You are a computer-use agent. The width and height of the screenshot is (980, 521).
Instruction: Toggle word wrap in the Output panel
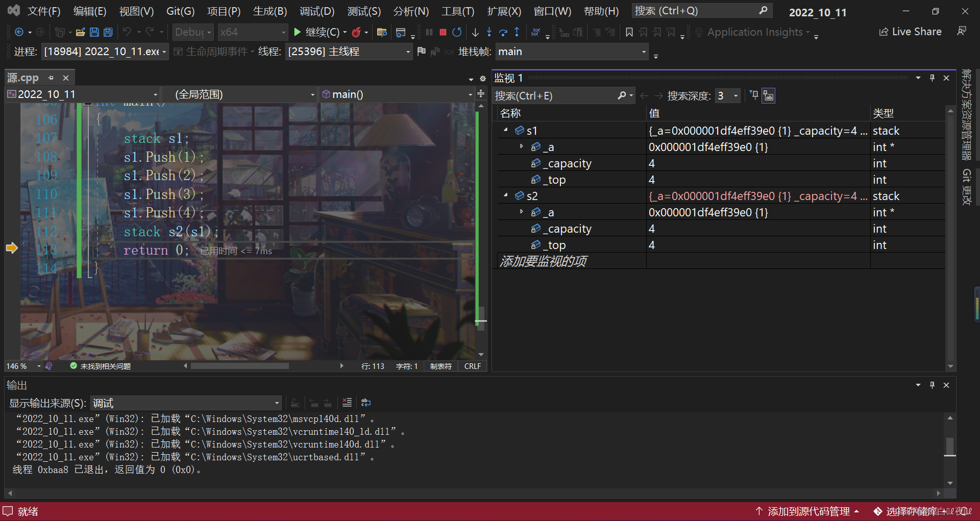pos(365,403)
